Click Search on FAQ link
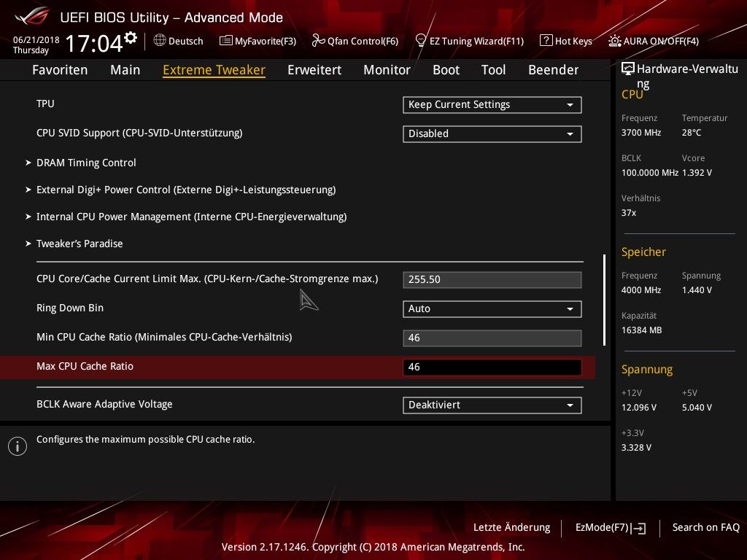This screenshot has width=747, height=560. 705,527
